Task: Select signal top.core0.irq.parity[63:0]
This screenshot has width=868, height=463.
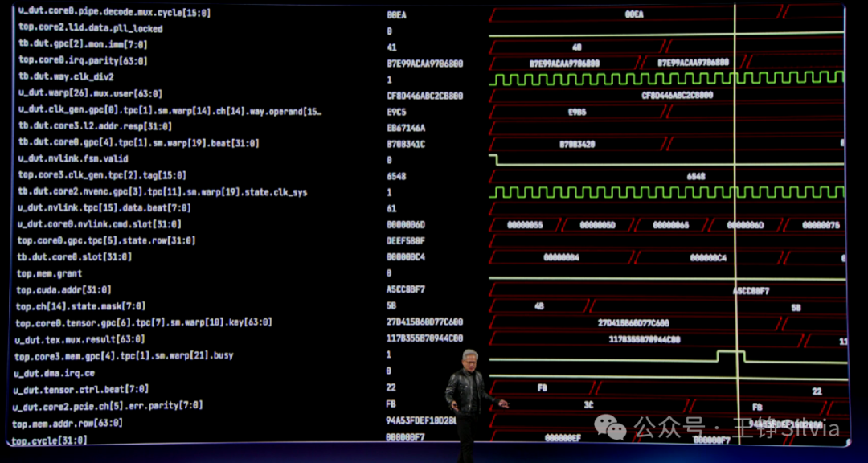Action: 83,60
